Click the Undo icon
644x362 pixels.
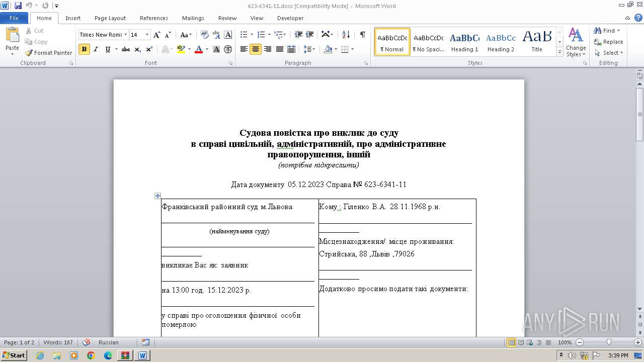tap(29, 6)
